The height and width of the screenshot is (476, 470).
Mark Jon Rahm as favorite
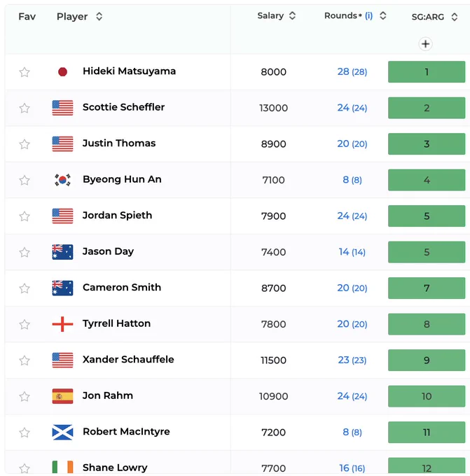pos(25,396)
